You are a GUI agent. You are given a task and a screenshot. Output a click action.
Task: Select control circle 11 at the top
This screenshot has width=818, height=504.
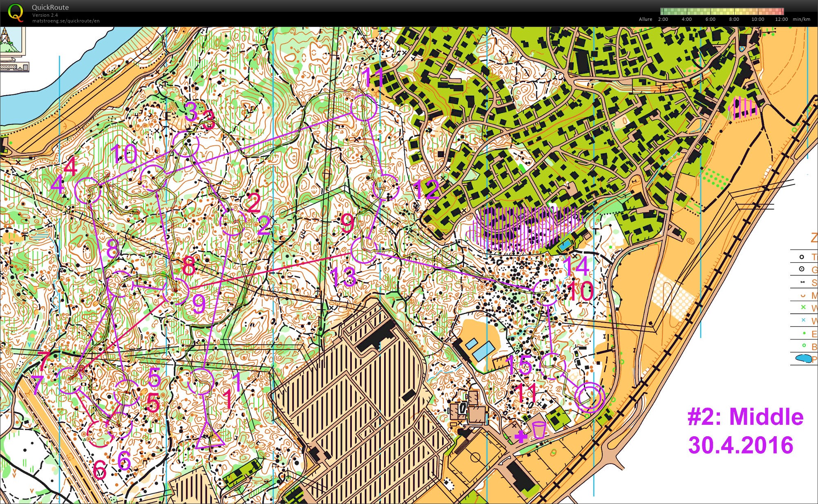pyautogui.click(x=364, y=108)
